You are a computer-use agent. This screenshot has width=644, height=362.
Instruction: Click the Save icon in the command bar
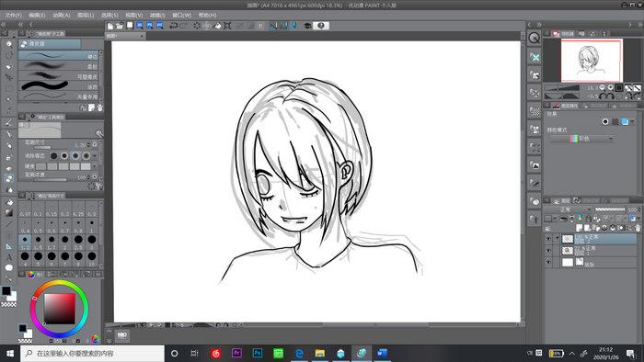(130, 26)
